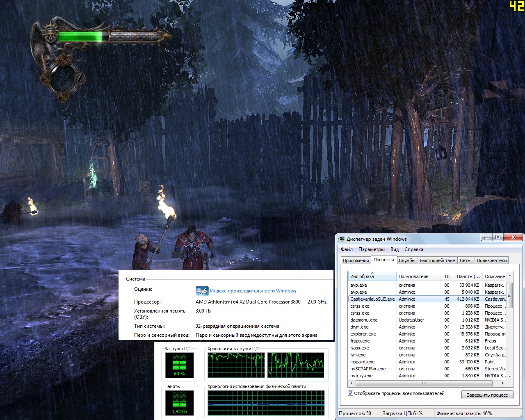Click the 32-разрядная операционная система text
Screen dimensions: 525x420
point(237,326)
